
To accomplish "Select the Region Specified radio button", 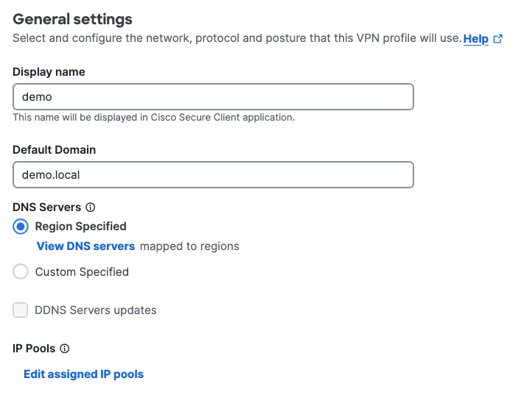I will pyautogui.click(x=20, y=226).
